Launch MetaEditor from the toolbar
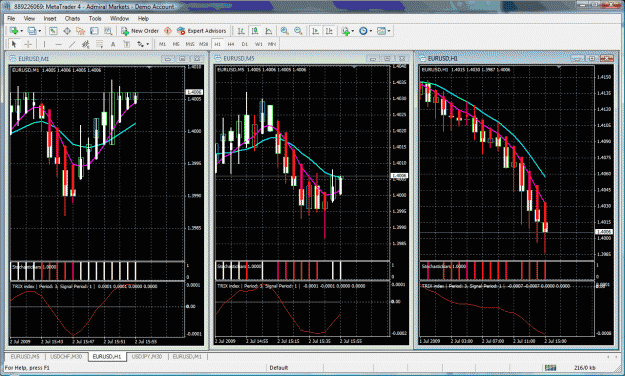The height and width of the screenshot is (376, 625). tap(168, 31)
